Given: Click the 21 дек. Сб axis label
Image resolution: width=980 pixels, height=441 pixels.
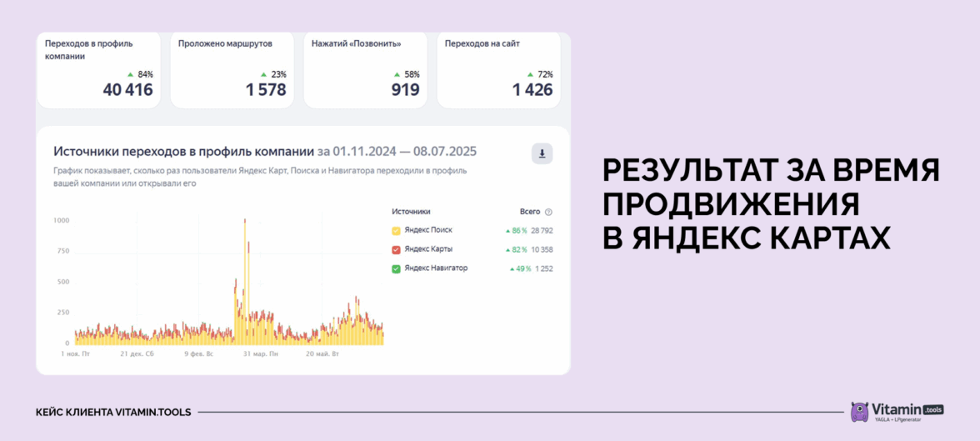Looking at the screenshot, I should coord(137,354).
